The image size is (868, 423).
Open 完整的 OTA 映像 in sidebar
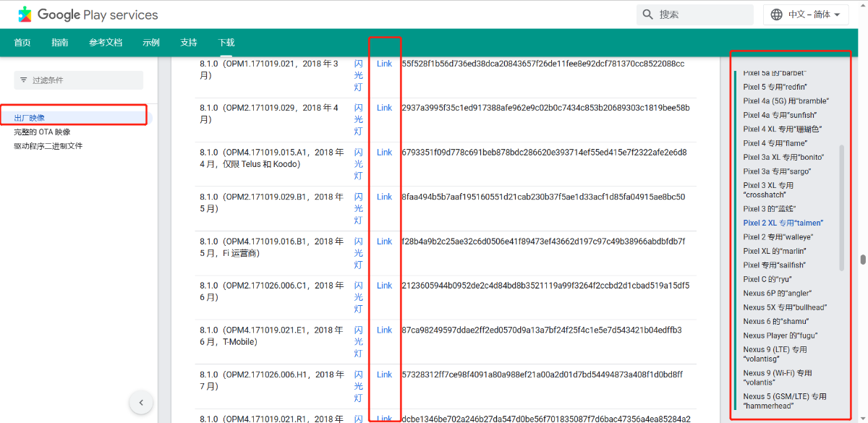tap(42, 132)
